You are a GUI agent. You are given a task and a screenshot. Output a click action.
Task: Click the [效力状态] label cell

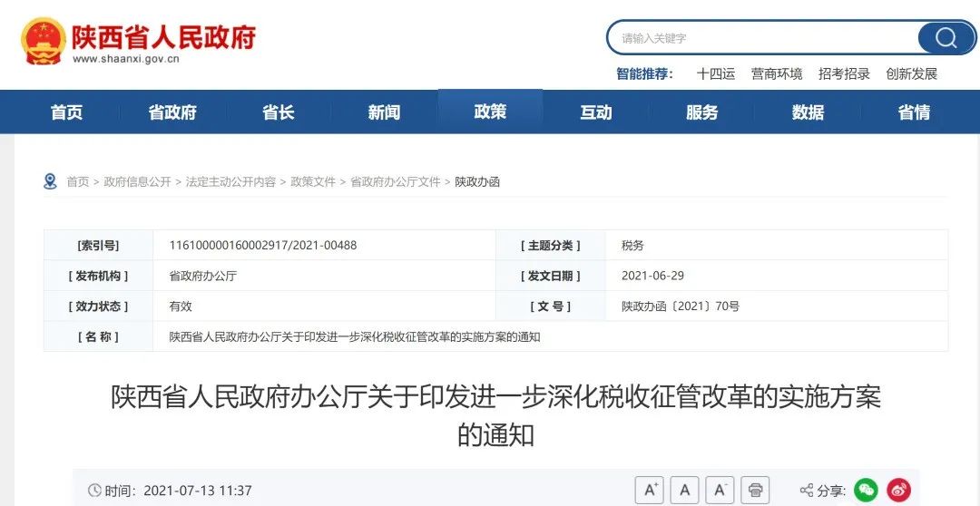[98, 307]
